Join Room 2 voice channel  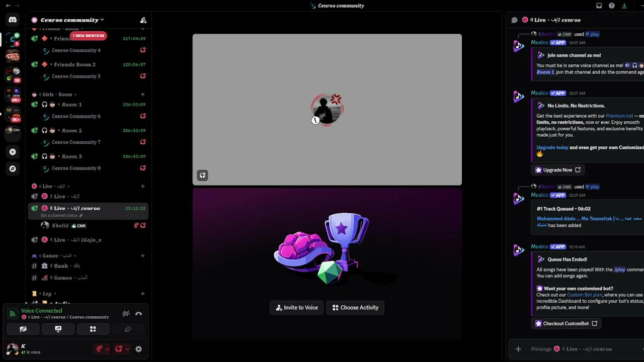tap(88, 131)
